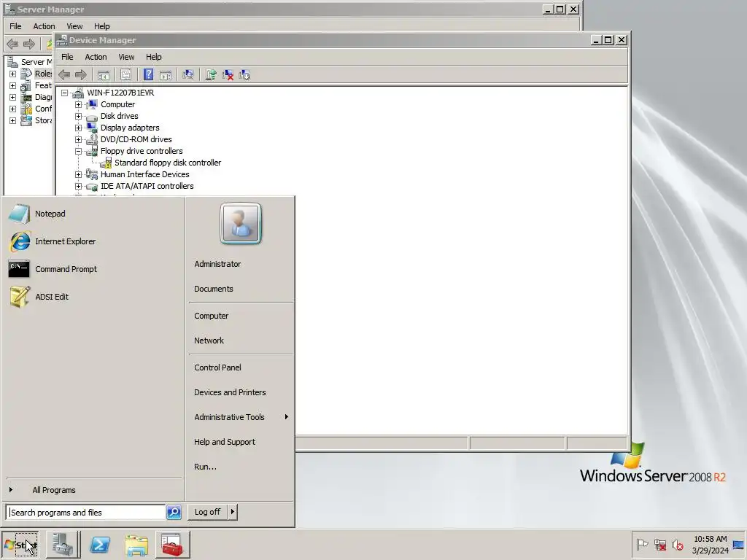Click the Log off button
Viewport: 747px width, 560px height.
pos(207,512)
